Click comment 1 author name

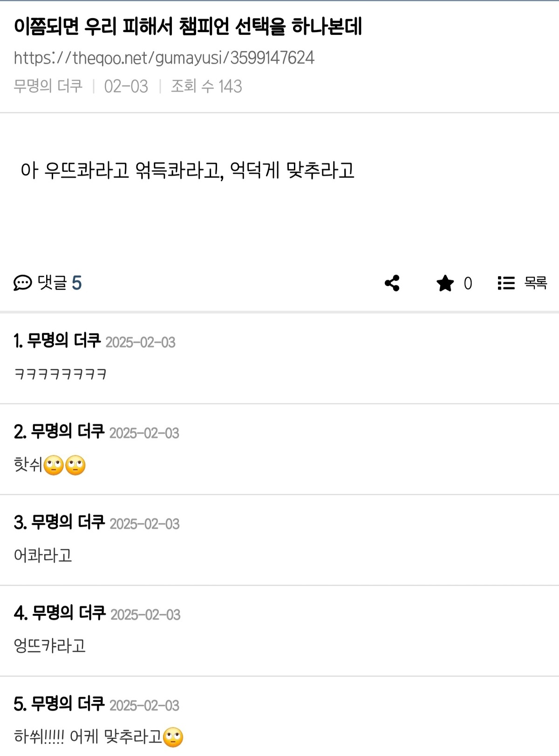click(x=64, y=341)
